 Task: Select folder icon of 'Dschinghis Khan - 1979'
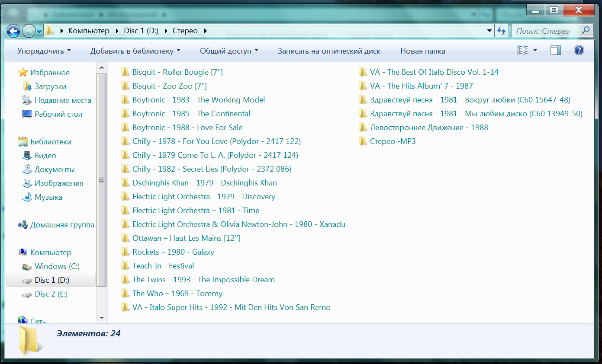(126, 183)
